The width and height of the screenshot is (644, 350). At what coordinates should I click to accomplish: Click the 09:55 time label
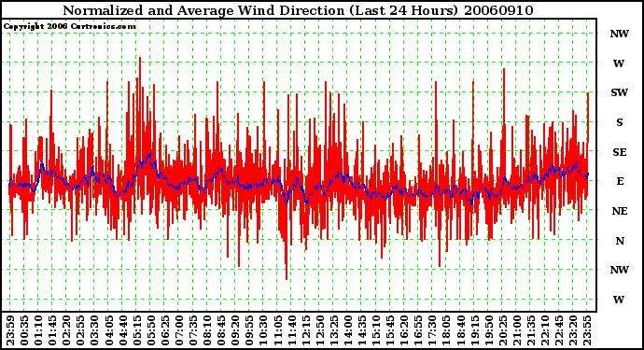[250, 330]
